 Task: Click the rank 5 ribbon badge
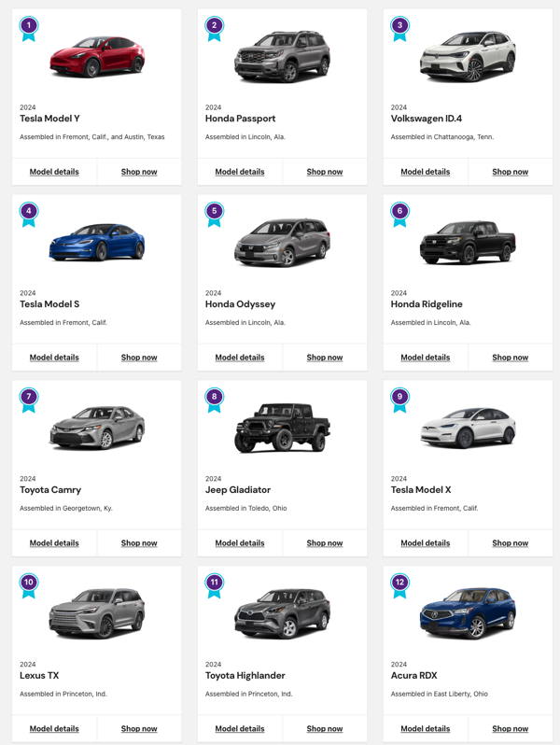215,215
